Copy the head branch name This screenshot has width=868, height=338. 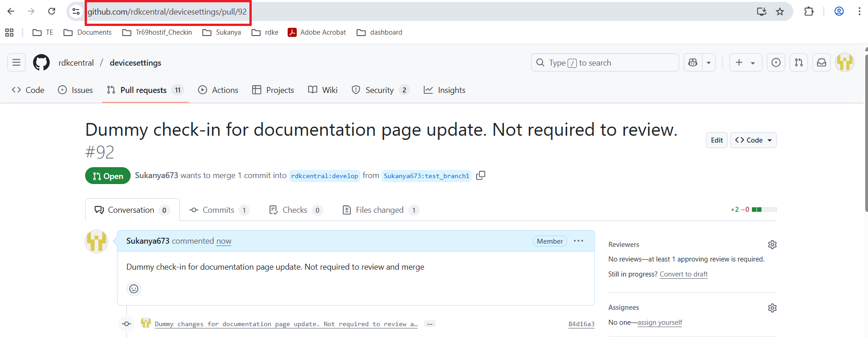tap(481, 175)
